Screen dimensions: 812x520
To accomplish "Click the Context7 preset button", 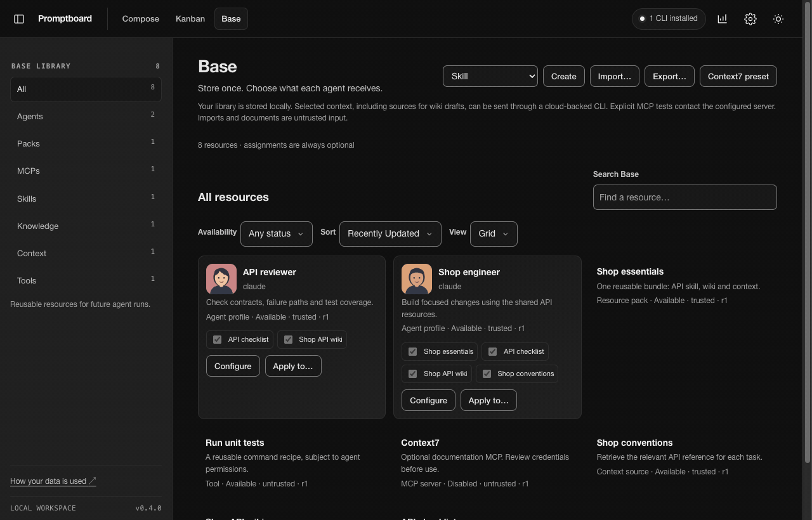I will (738, 76).
